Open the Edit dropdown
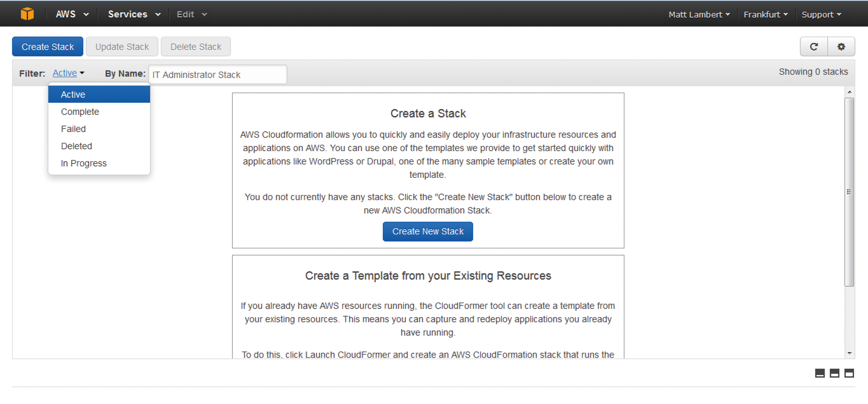 [x=192, y=14]
